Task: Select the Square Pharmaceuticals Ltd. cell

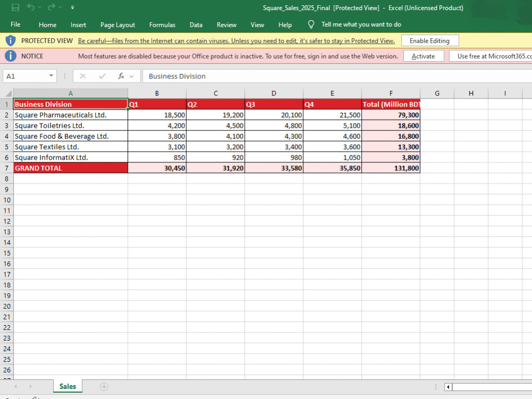Action: 71,115
